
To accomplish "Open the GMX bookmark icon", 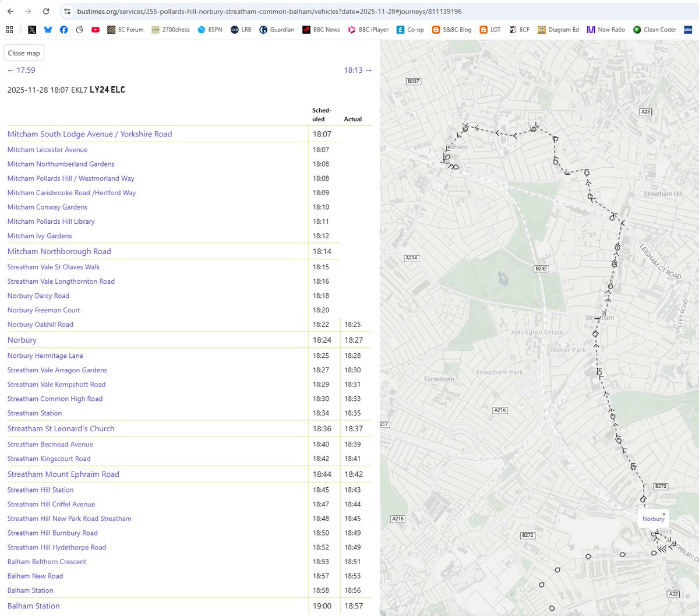I will point(688,29).
